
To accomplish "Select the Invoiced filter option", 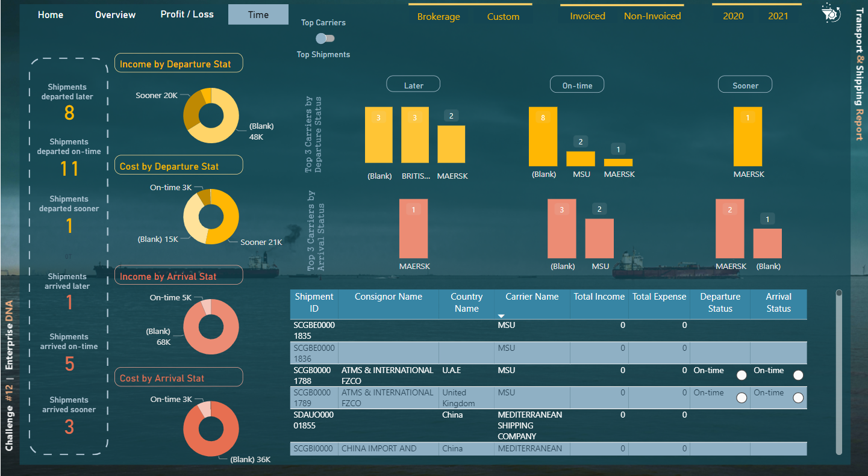I will pyautogui.click(x=587, y=16).
